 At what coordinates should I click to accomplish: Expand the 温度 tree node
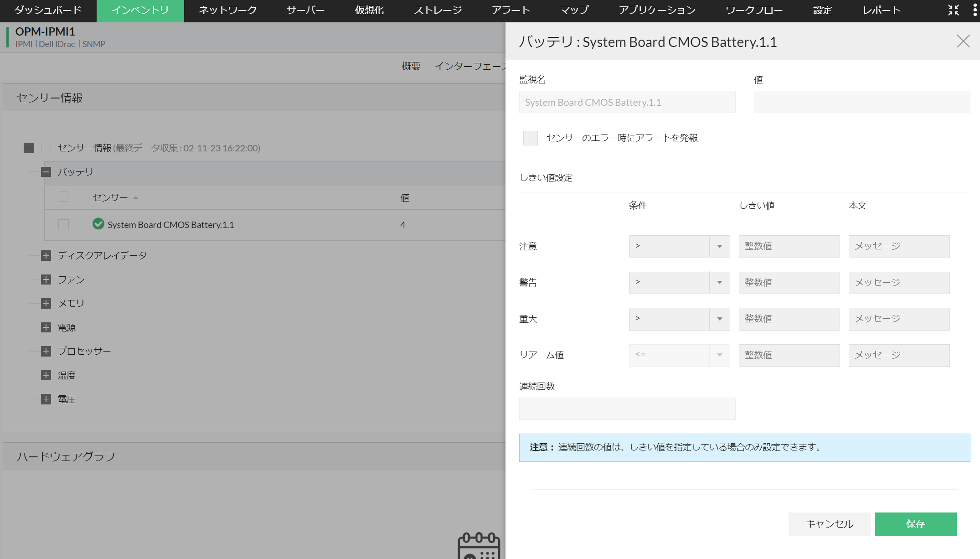(46, 375)
